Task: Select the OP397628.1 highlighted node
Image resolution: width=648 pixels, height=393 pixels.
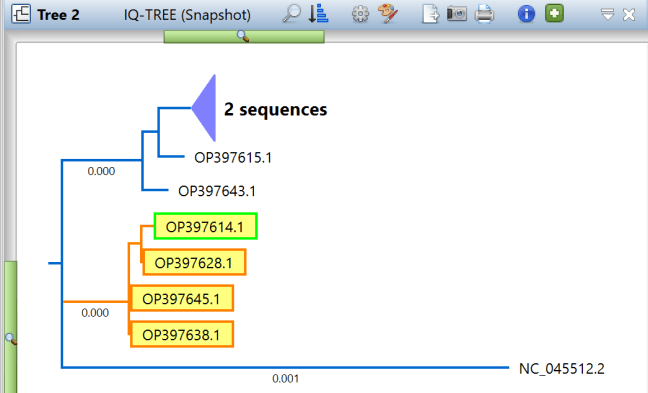Action: [x=194, y=262]
